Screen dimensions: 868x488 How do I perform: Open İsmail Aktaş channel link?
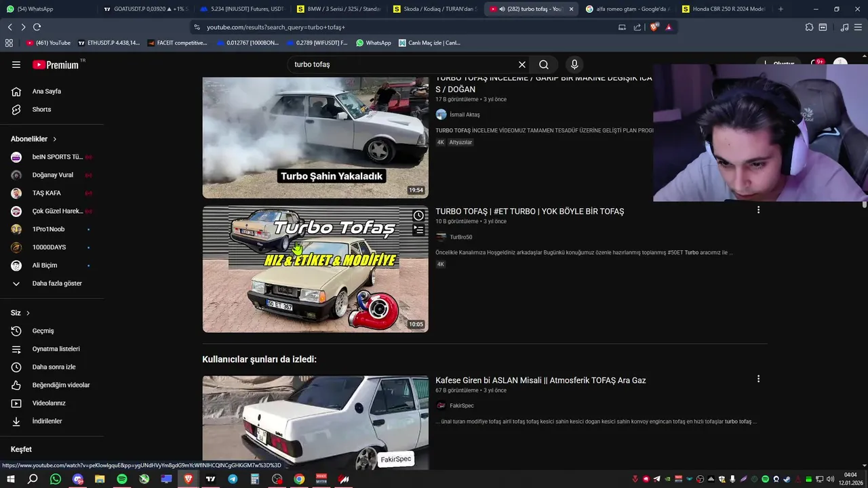[465, 115]
